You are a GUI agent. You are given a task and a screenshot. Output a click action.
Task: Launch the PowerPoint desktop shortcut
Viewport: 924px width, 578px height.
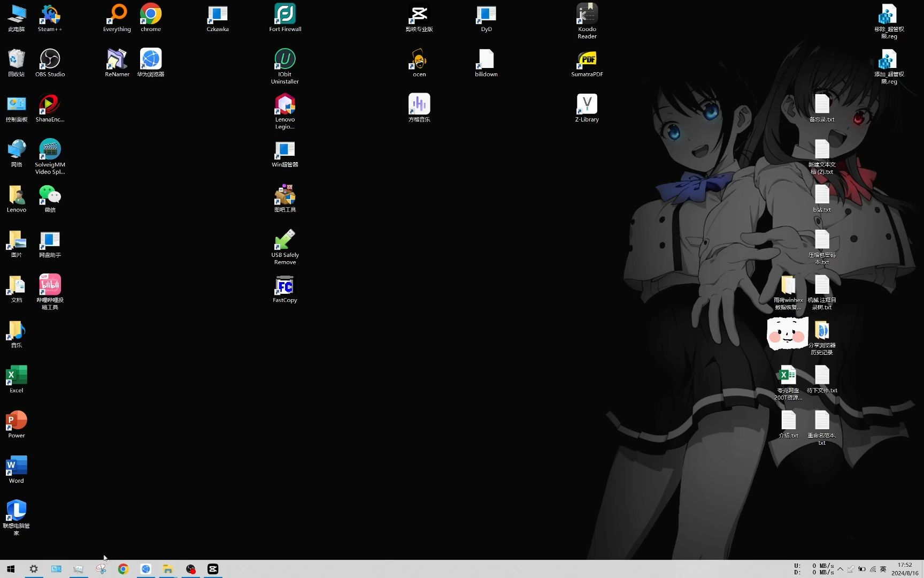[17, 424]
